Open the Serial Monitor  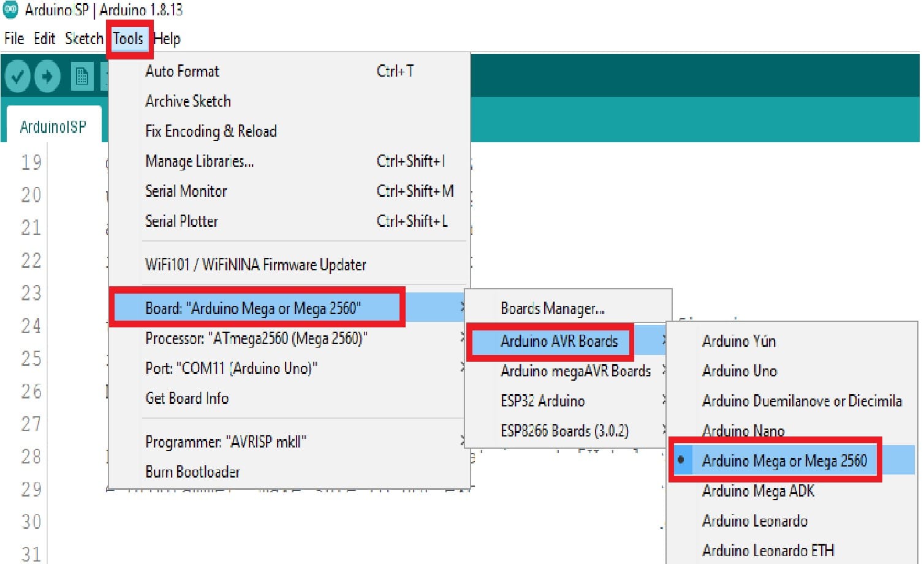pyautogui.click(x=186, y=191)
